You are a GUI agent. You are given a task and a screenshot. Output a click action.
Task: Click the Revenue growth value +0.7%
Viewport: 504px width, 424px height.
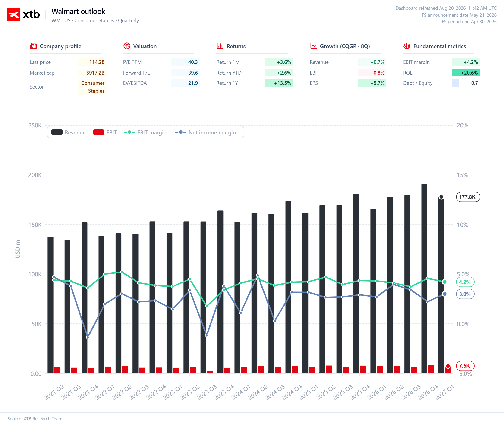tap(372, 62)
